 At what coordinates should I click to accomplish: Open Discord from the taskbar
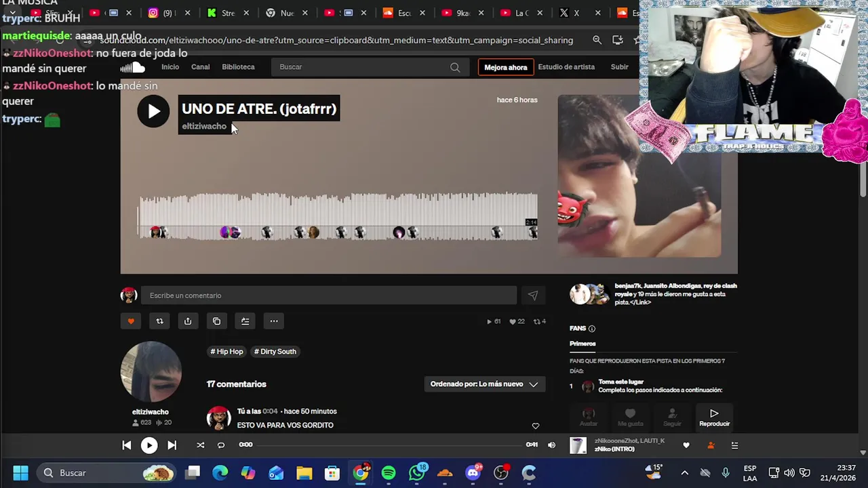473,472
